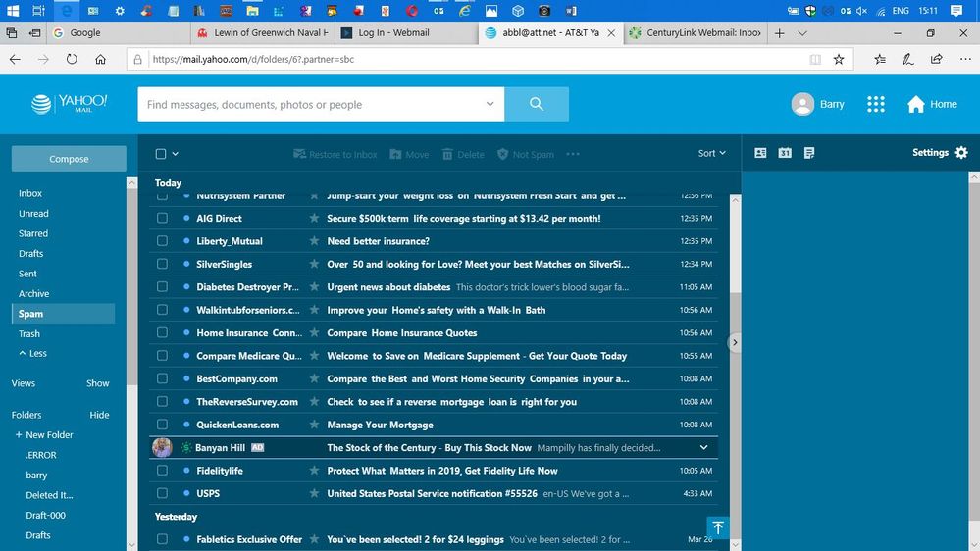Switch to CenturyLink Webmail tab
The image size is (980, 551).
coord(696,33)
